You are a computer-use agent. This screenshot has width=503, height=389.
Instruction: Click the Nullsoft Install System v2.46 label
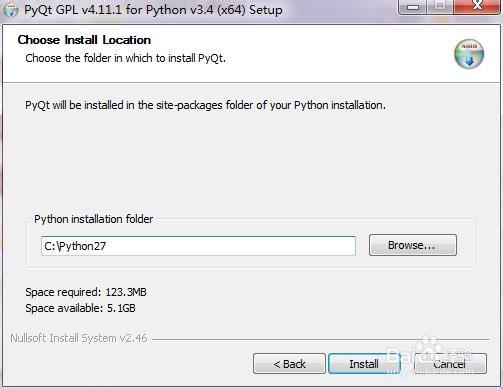(79, 338)
